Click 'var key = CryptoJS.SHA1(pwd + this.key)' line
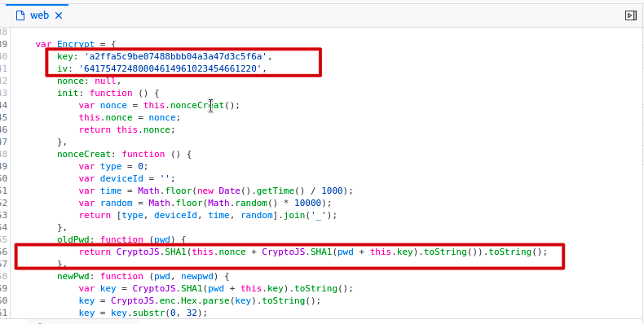Viewport: 644px width, 324px height. tap(216, 288)
